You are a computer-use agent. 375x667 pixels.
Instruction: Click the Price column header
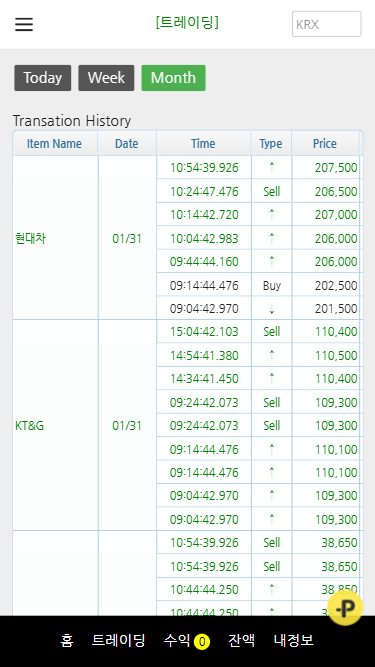point(325,143)
